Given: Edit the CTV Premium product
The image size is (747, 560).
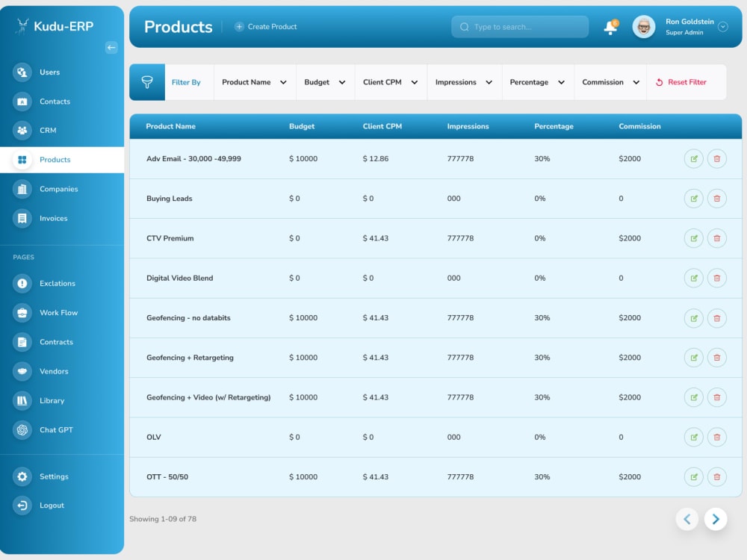Looking at the screenshot, I should tap(693, 238).
